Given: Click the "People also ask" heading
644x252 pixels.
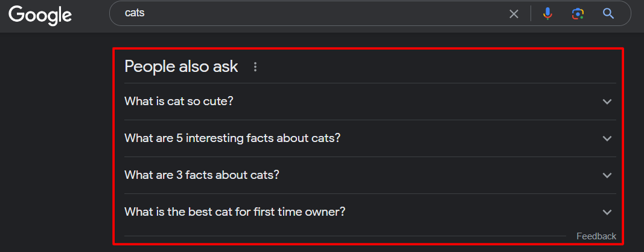Looking at the screenshot, I should point(181,66).
